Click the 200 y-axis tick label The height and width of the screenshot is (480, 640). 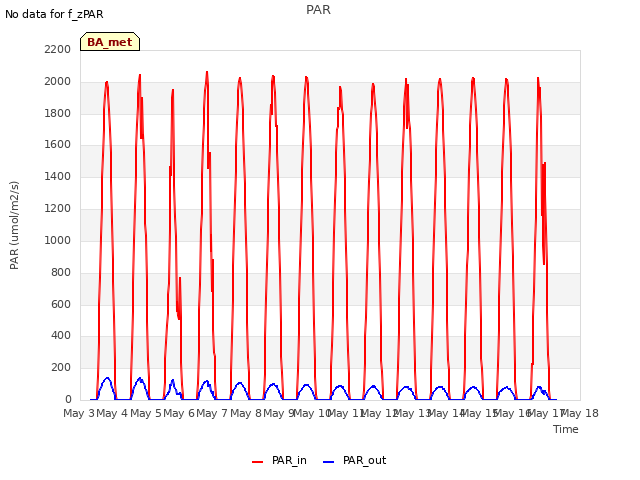tap(61, 367)
